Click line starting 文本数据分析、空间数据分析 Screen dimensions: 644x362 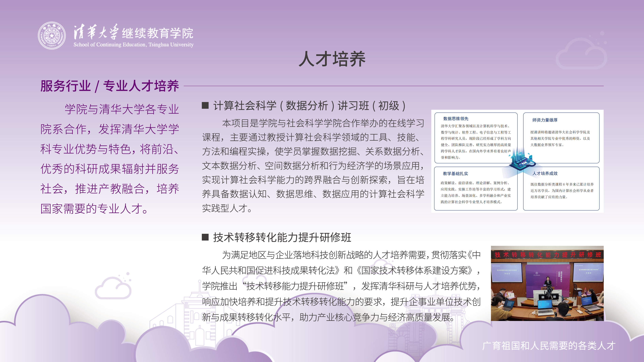tap(313, 166)
